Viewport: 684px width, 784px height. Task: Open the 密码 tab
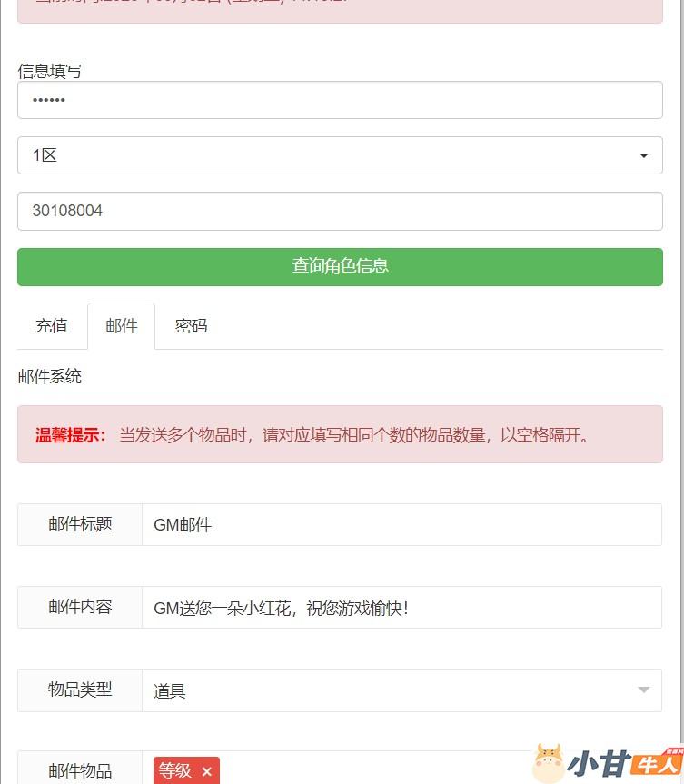[191, 326]
